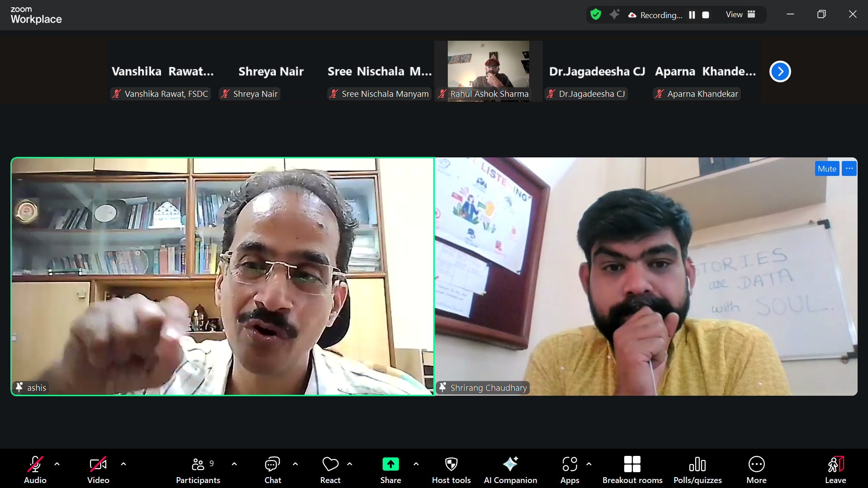Select Rahul Ashok Sharma's video thumbnail

(488, 68)
